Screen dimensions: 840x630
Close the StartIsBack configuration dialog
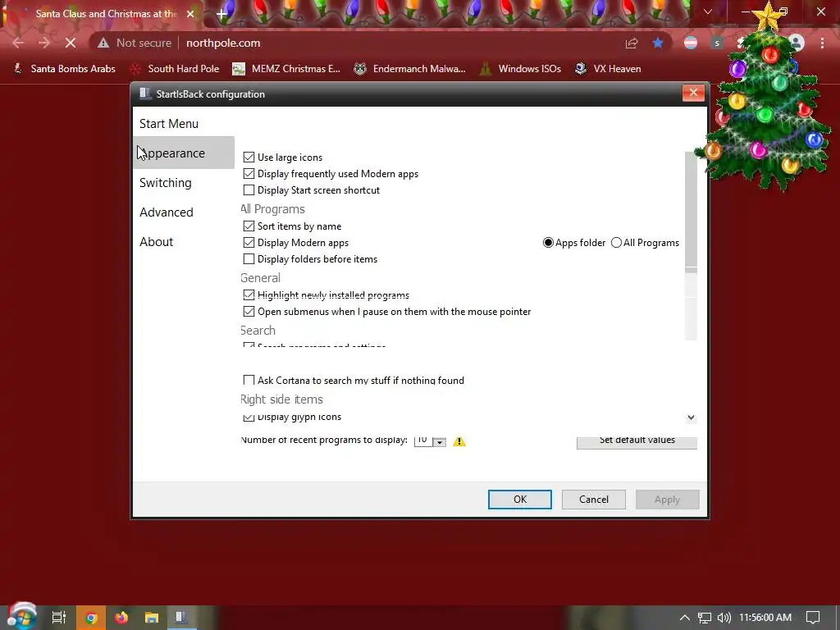(x=693, y=93)
